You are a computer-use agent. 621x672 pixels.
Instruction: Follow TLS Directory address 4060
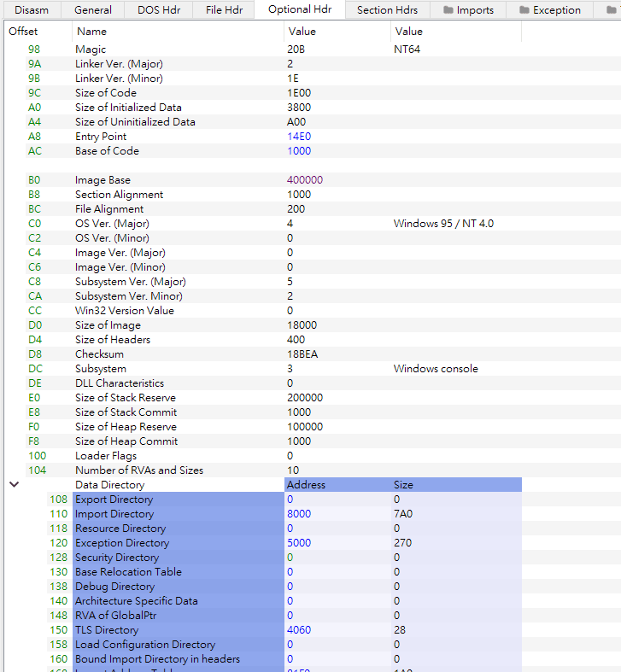(299, 629)
